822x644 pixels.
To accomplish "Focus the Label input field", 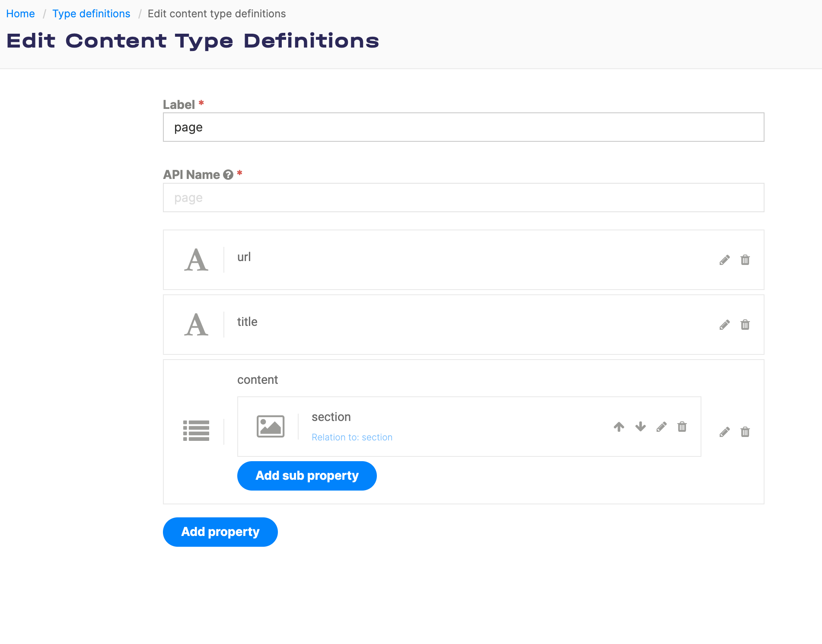I will [463, 127].
